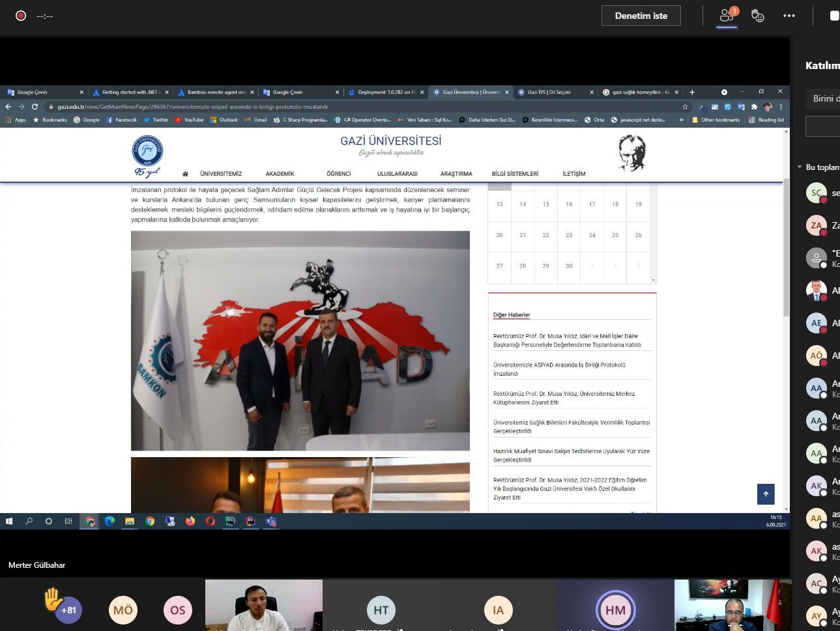Image resolution: width=840 pixels, height=631 pixels.
Task: Open the participants panel icon in Teams
Action: 727,16
